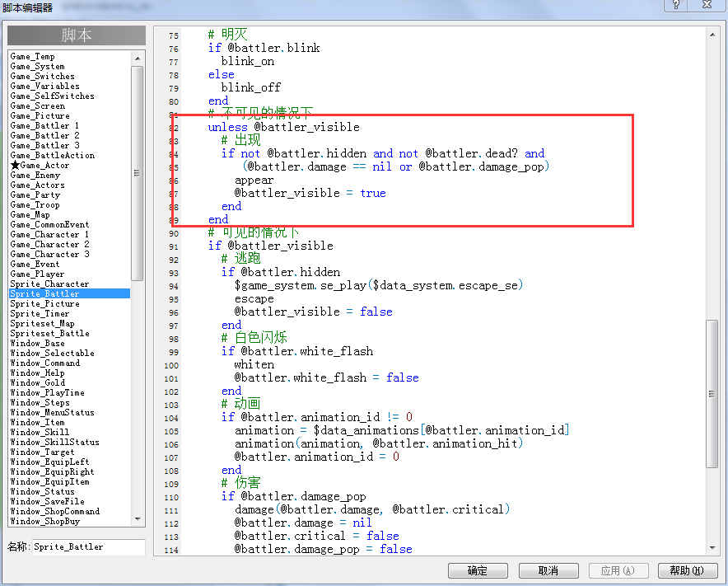The image size is (728, 586).
Task: Click the help question mark title button
Action: (676, 5)
